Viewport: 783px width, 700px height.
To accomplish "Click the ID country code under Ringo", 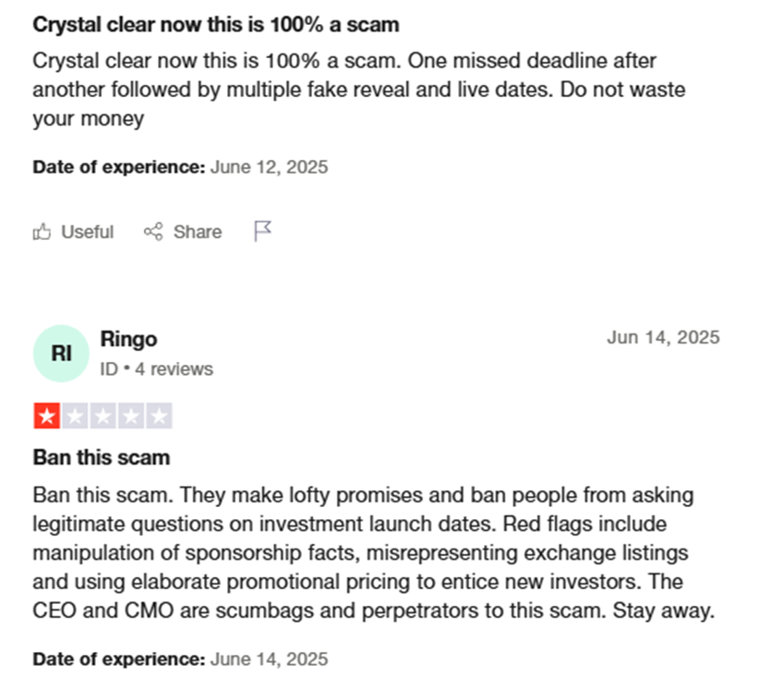I will point(109,369).
